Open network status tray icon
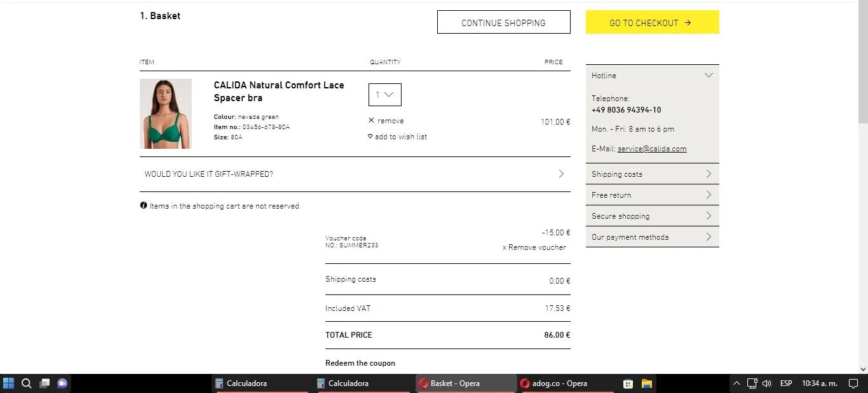 (752, 383)
